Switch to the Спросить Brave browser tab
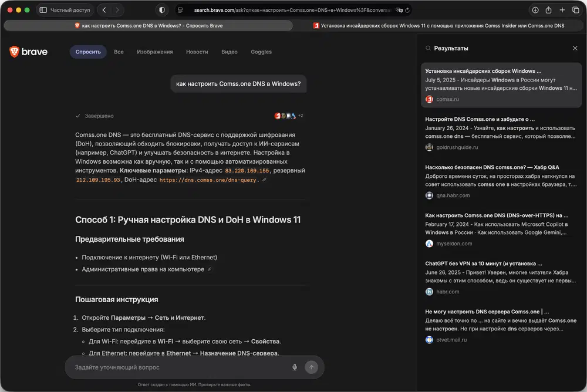The height and width of the screenshot is (392, 587). click(x=149, y=25)
